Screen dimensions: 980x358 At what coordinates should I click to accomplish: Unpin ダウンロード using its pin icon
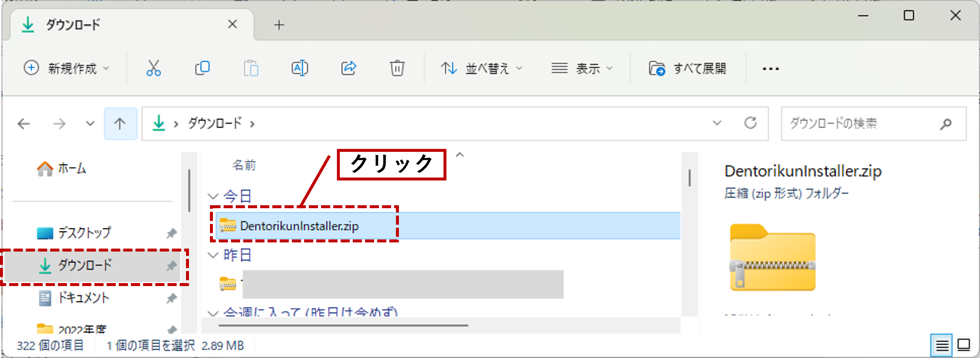pos(172,266)
